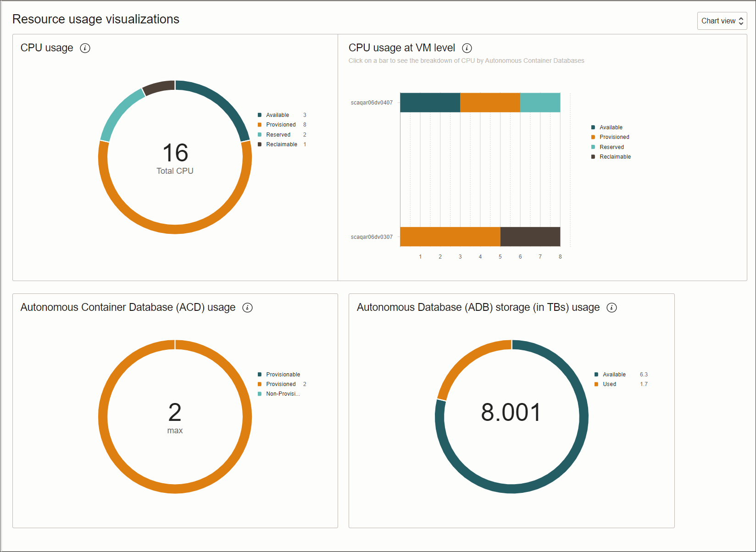Select Provisioned legend label in CPU usage
756x552 pixels.
(x=281, y=125)
